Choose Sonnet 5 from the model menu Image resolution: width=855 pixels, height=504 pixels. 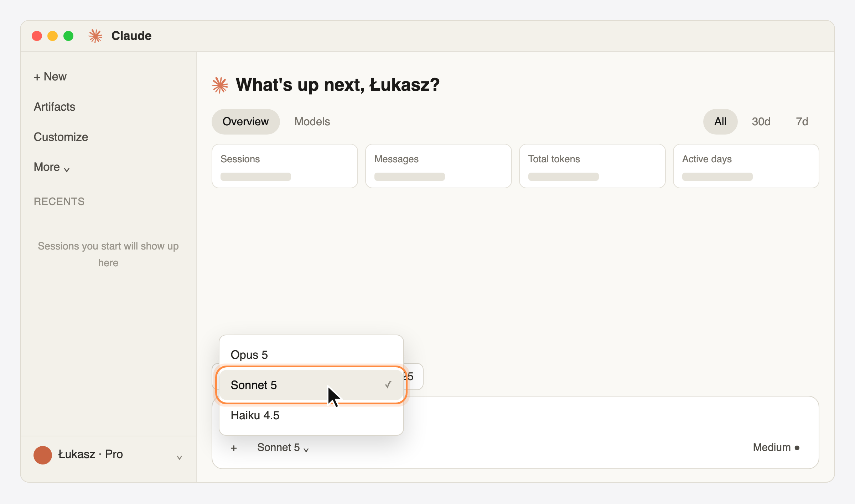(x=311, y=385)
